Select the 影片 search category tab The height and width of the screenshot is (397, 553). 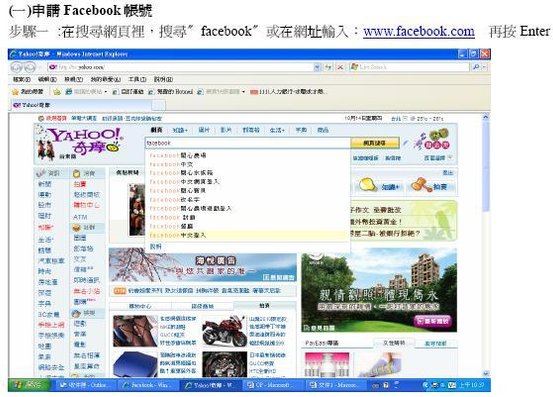click(x=226, y=130)
